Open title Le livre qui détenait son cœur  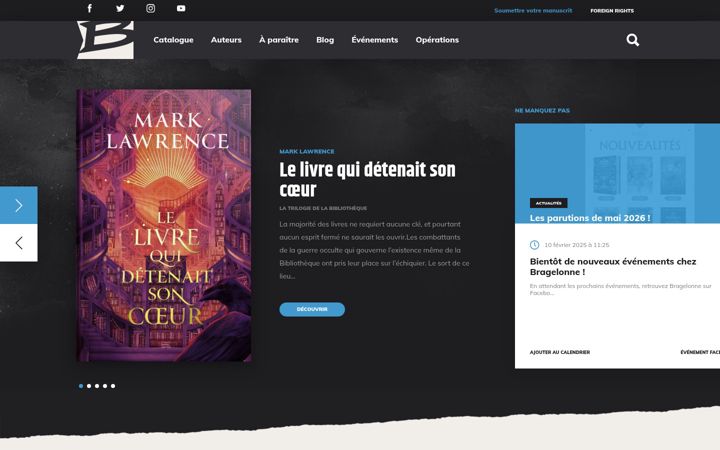coord(367,180)
